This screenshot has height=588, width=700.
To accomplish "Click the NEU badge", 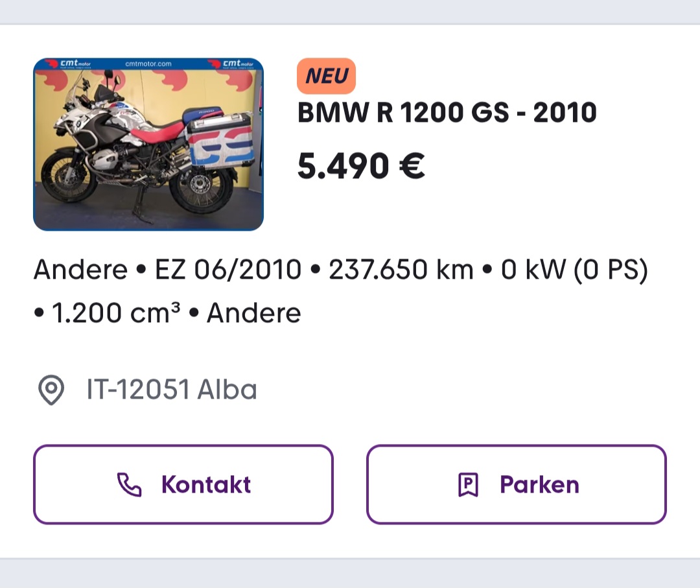I will click(x=326, y=76).
